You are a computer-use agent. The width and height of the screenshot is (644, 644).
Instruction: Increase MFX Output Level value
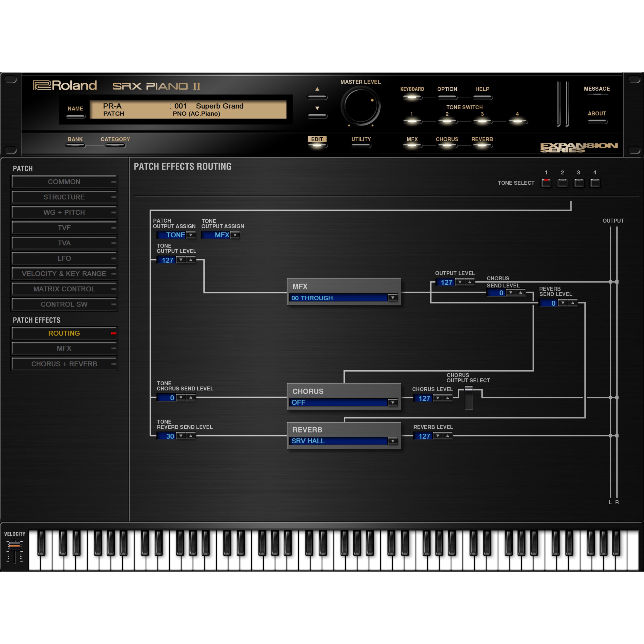(470, 282)
